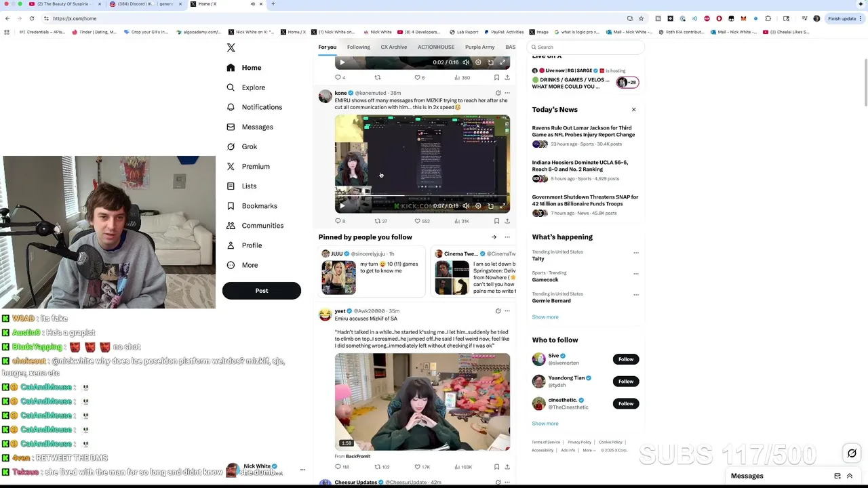
Task: Open Explore from the sidebar
Action: pyautogui.click(x=245, y=87)
